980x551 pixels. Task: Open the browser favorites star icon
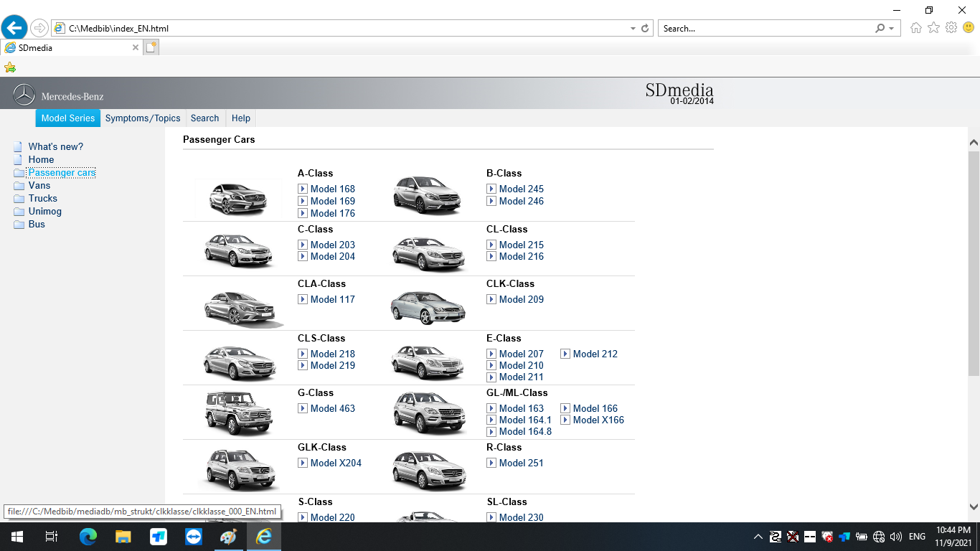pyautogui.click(x=933, y=28)
